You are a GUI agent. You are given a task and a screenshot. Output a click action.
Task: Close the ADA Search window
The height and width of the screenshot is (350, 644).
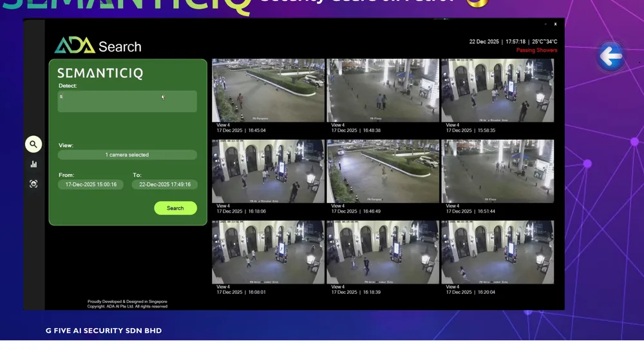pos(555,24)
